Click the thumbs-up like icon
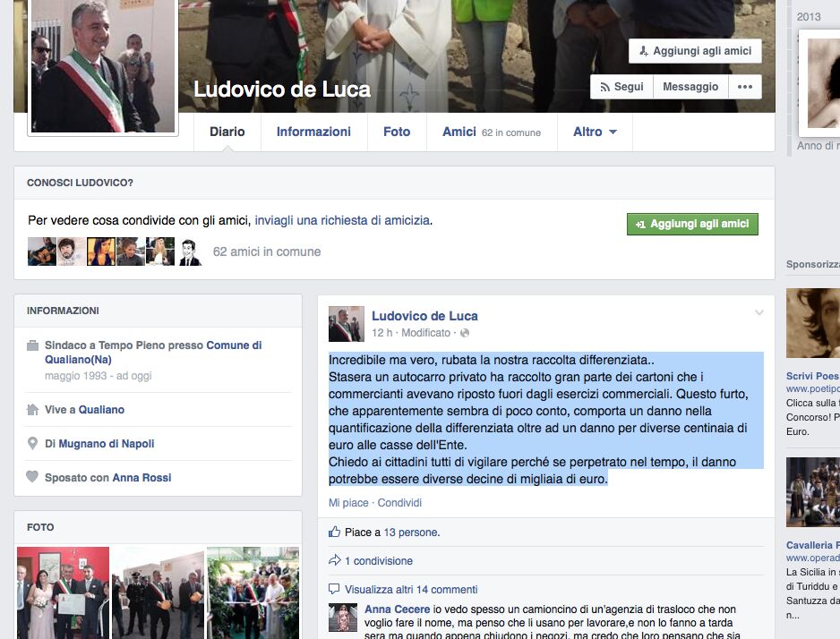Viewport: 840px width, 639px height. pos(334,532)
